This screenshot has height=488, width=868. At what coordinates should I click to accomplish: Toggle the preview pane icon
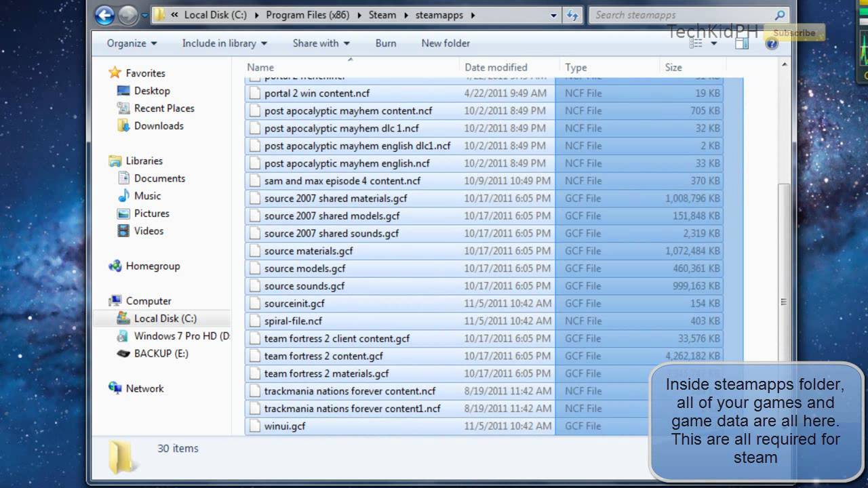pos(742,43)
